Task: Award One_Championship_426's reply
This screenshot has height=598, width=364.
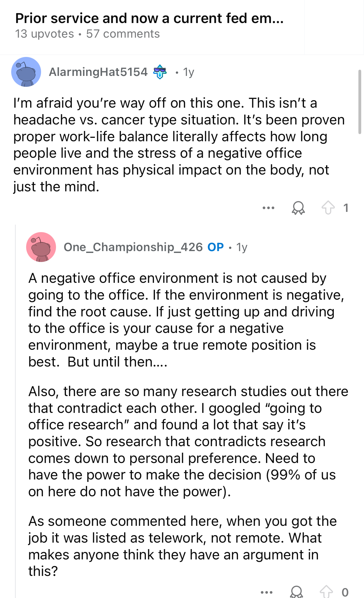Action: click(x=296, y=592)
